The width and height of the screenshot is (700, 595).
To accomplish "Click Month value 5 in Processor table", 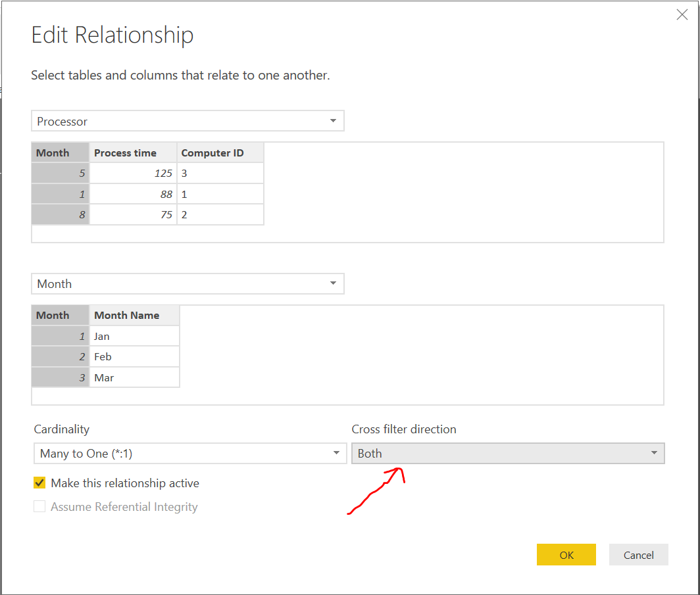I will [x=61, y=174].
